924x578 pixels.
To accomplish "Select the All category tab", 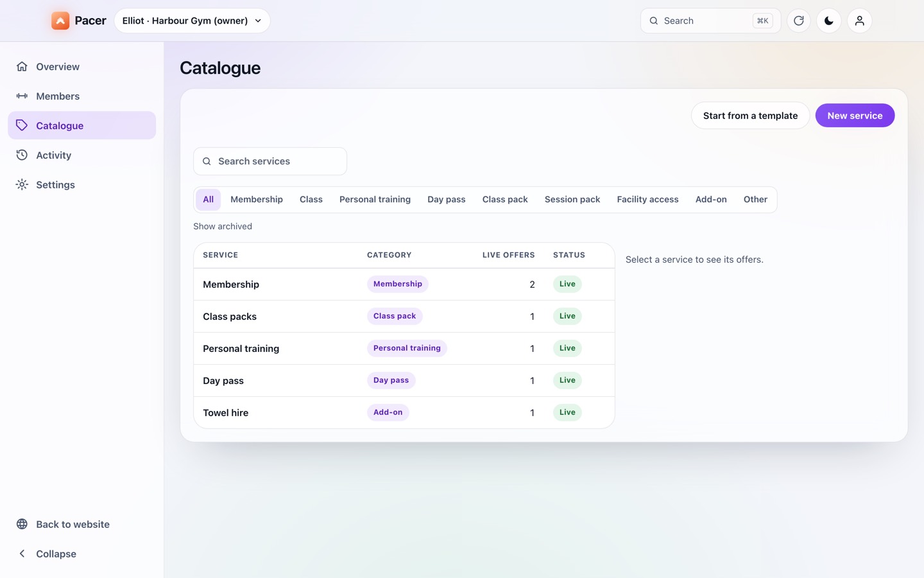I will (x=209, y=200).
